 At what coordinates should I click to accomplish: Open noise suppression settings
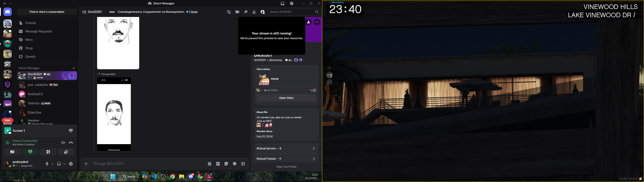(63, 143)
